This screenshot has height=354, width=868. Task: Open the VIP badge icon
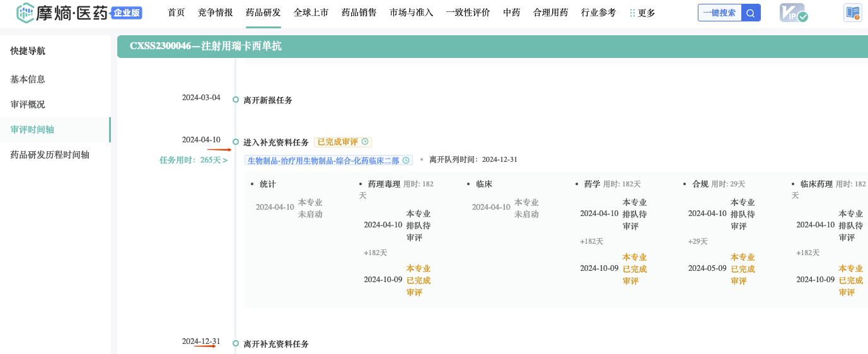(x=793, y=13)
